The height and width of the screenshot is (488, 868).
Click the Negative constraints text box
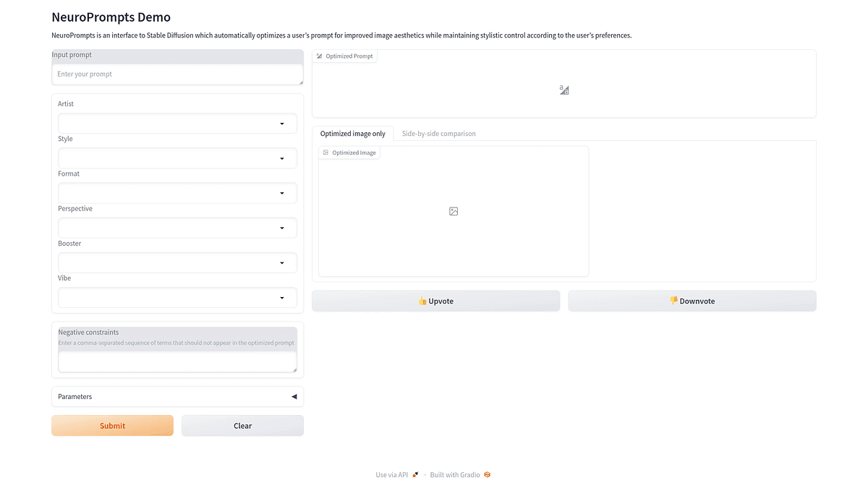tap(177, 361)
